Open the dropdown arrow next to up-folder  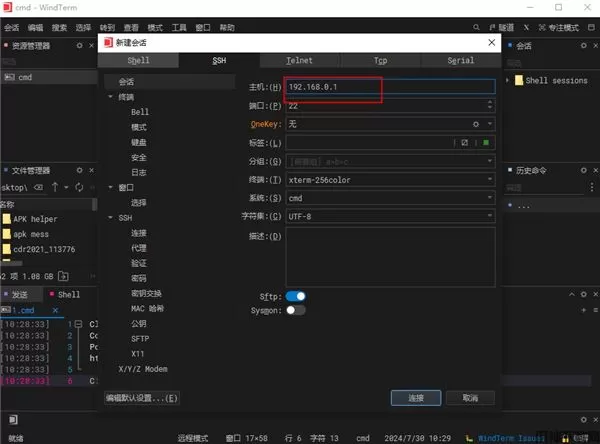pos(66,187)
